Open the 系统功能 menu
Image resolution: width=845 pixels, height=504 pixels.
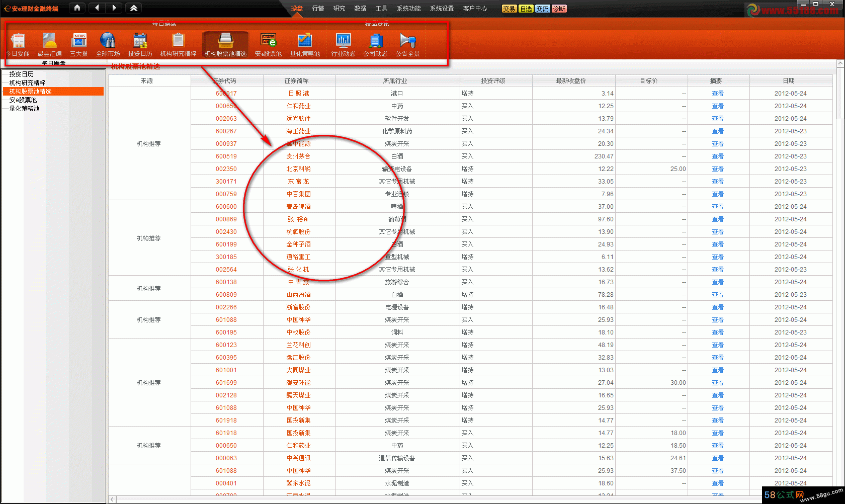(x=408, y=9)
